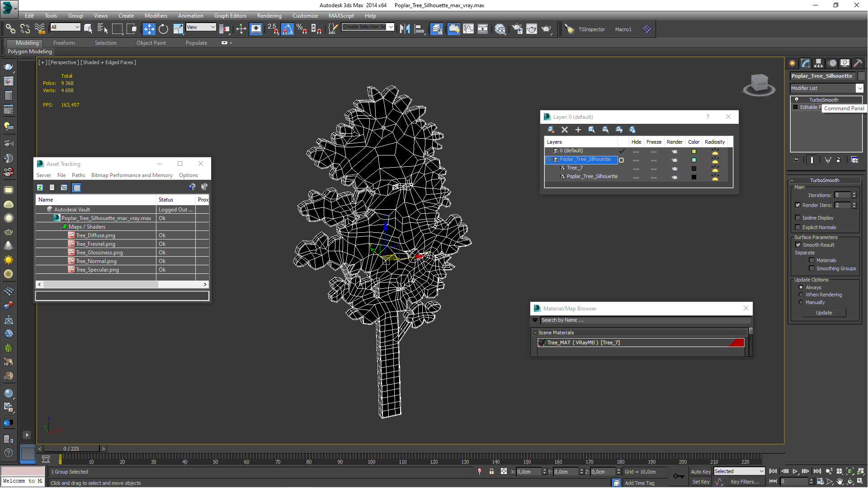Click the Unlink Selection tool
This screenshot has height=488, width=868.
pyautogui.click(x=25, y=29)
